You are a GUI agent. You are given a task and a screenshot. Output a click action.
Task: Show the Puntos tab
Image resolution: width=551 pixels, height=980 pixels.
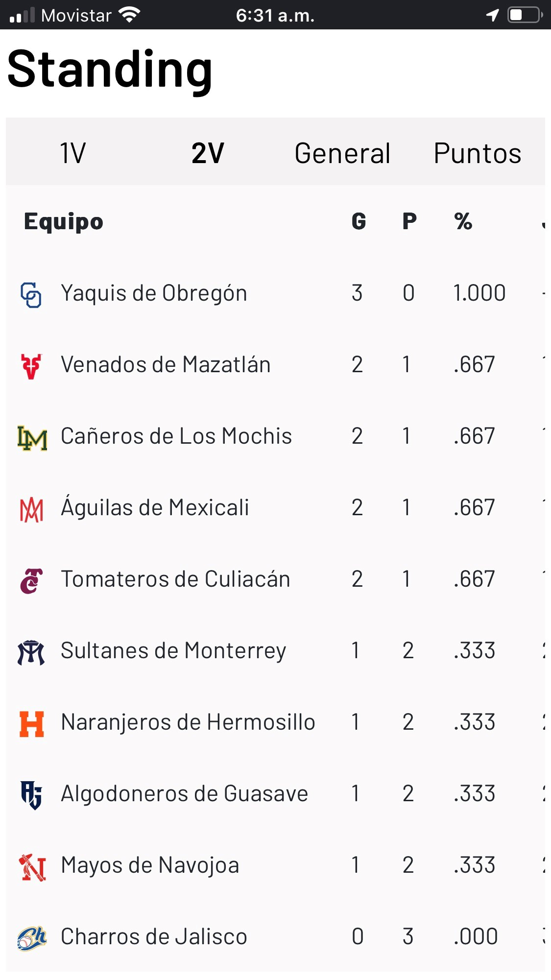478,153
